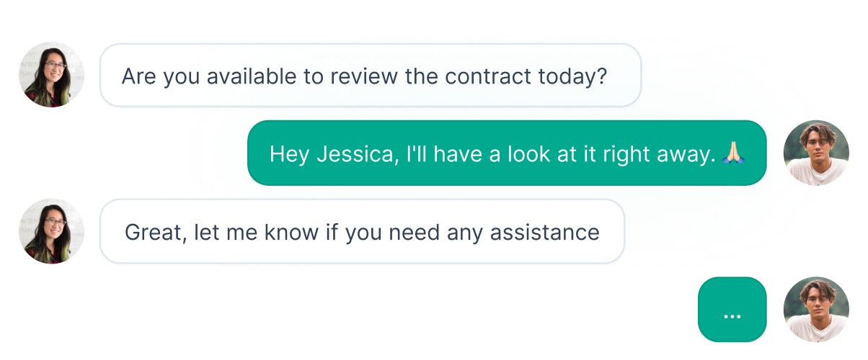Select the "Great, let me know" message bubble
The image size is (868, 360).
click(362, 232)
